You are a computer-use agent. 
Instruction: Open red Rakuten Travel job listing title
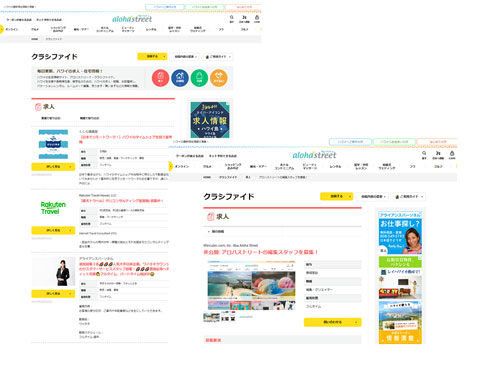pyautogui.click(x=122, y=201)
